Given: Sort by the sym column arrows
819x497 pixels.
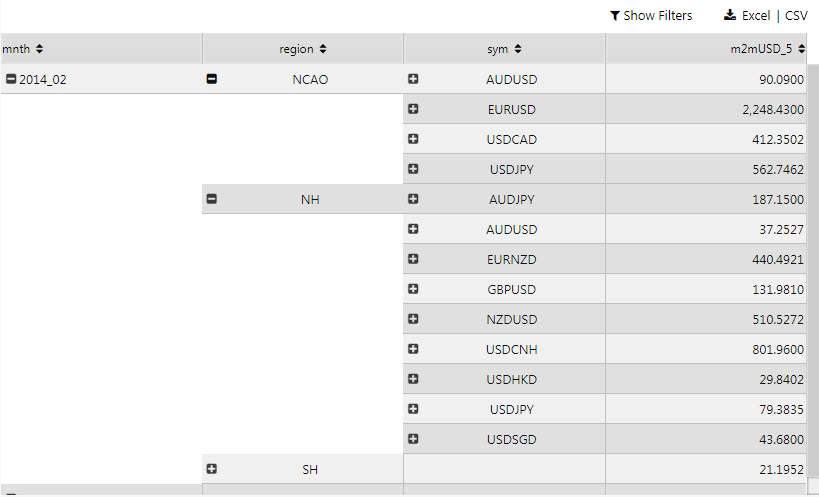Looking at the screenshot, I should click(519, 49).
